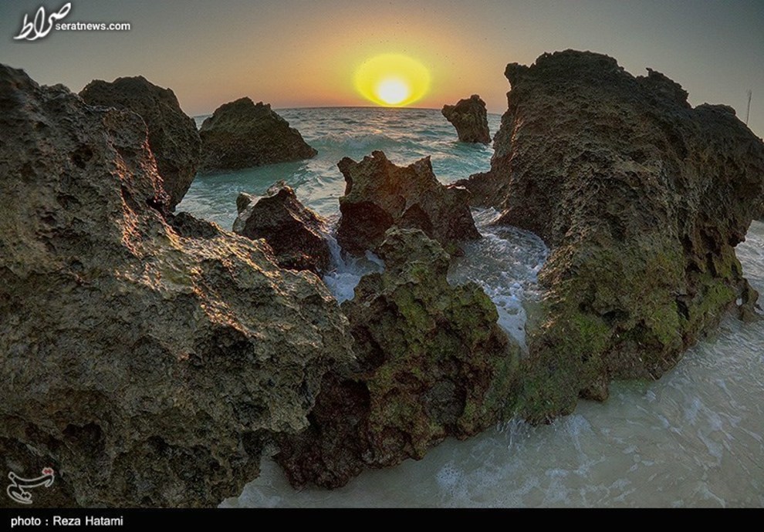Click the photo credit Reza Hatami
This screenshot has width=764, height=532.
[66, 521]
